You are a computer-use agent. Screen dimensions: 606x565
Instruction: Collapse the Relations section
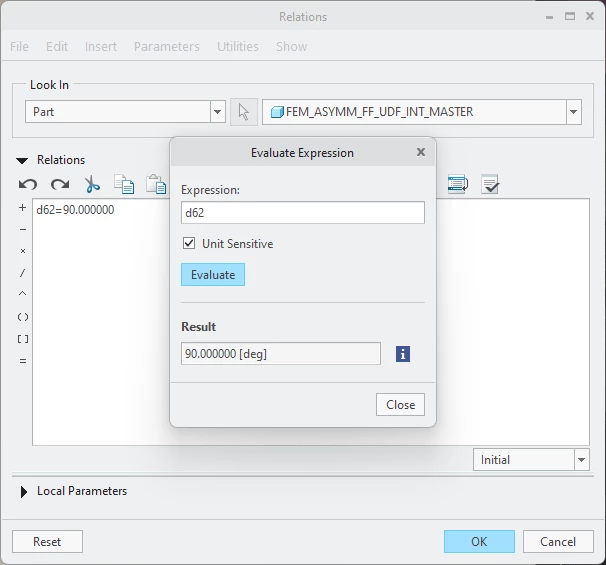[x=22, y=160]
